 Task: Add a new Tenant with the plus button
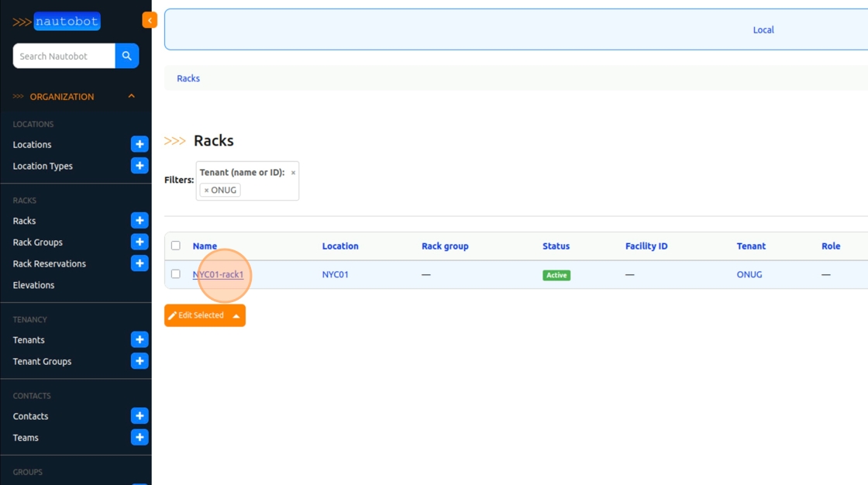click(139, 339)
